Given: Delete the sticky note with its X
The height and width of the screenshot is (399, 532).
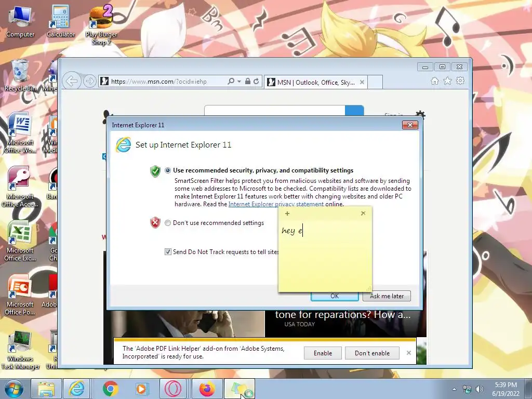Looking at the screenshot, I should (363, 214).
